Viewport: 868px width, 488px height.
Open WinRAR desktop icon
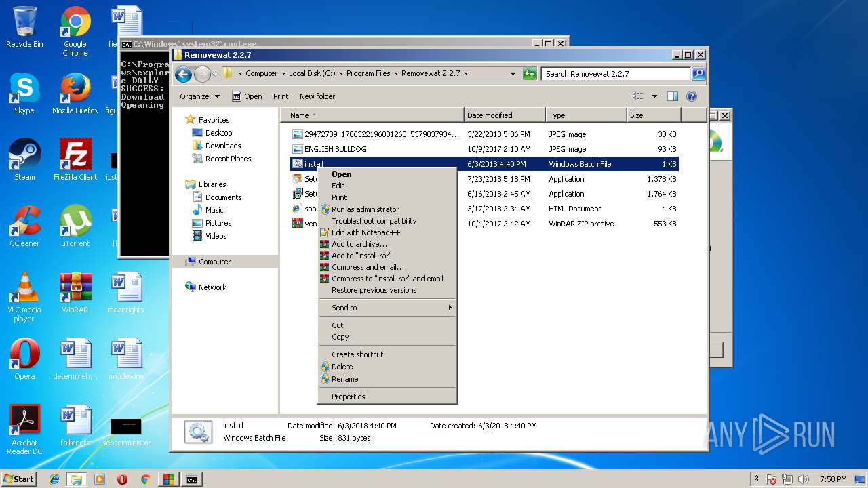75,293
